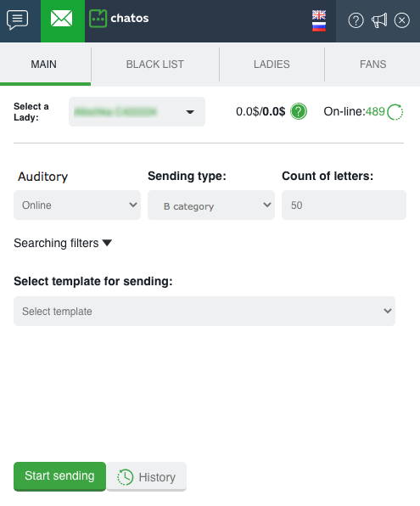Switch to the FANS tab
Viewport: 420px width, 506px height.
point(372,65)
